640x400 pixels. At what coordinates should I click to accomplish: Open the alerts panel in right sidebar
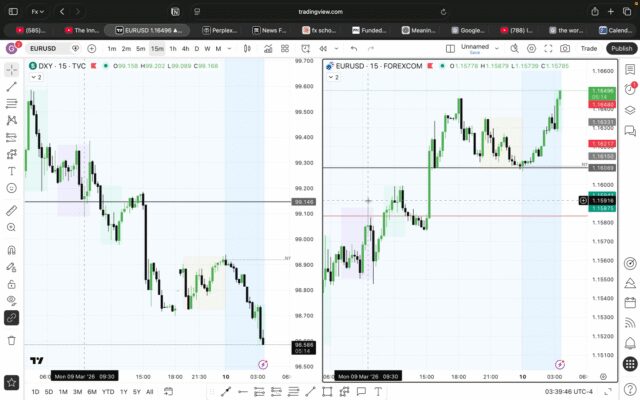[x=629, y=88]
